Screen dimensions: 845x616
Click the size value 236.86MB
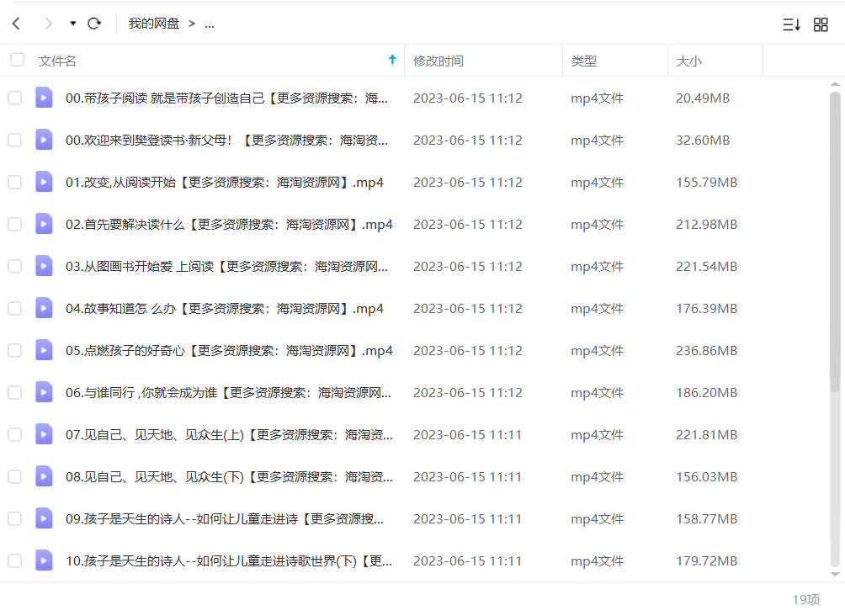point(706,350)
